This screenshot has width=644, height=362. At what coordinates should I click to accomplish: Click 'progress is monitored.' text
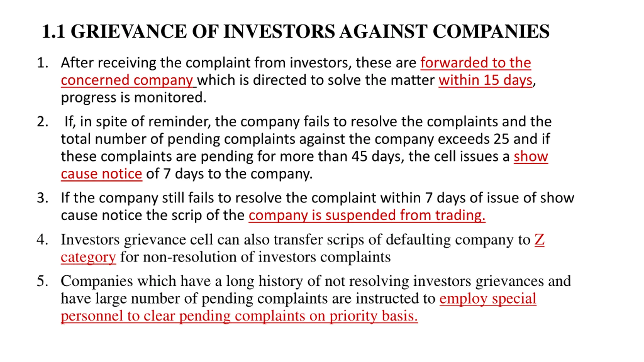pyautogui.click(x=134, y=98)
